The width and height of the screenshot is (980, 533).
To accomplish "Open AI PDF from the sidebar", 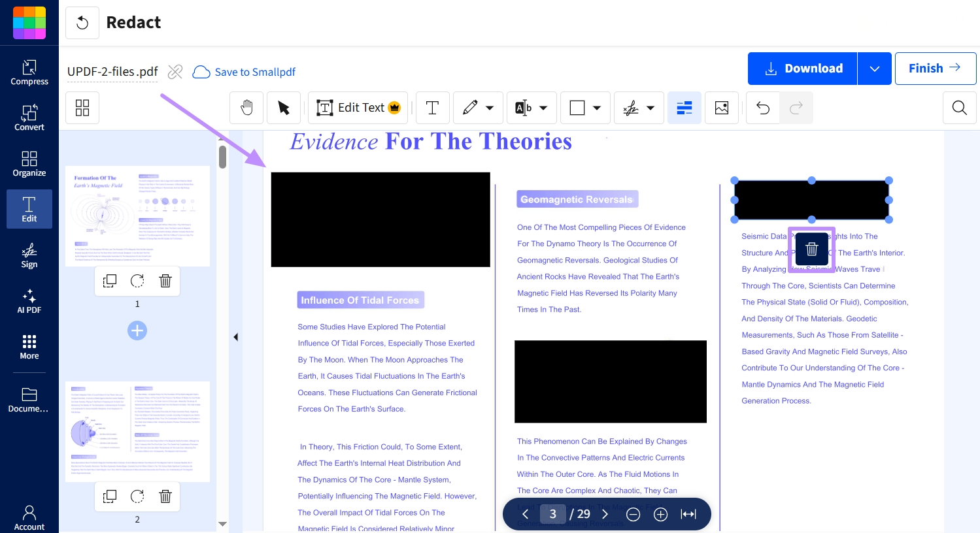I will click(29, 300).
